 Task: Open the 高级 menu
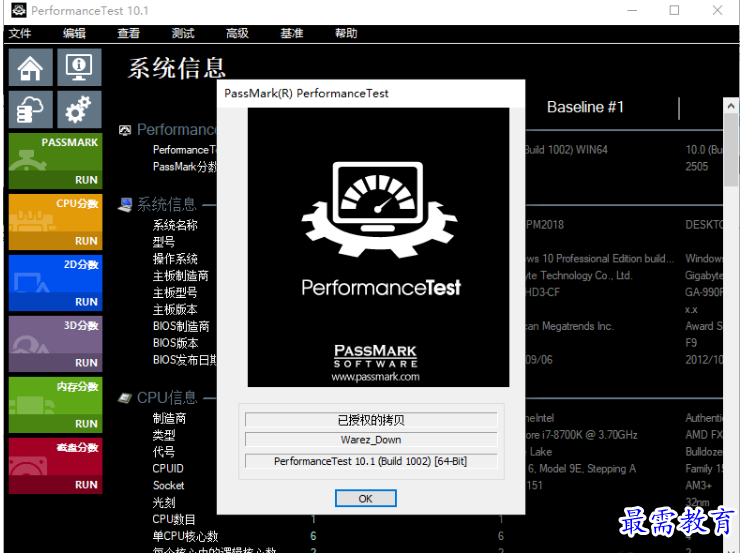click(237, 33)
